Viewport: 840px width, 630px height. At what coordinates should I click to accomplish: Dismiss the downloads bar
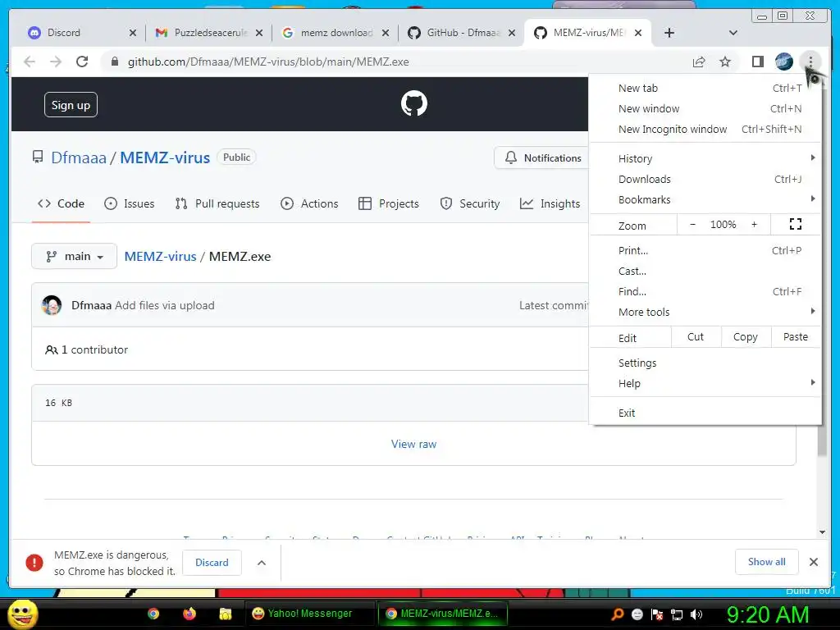click(813, 562)
